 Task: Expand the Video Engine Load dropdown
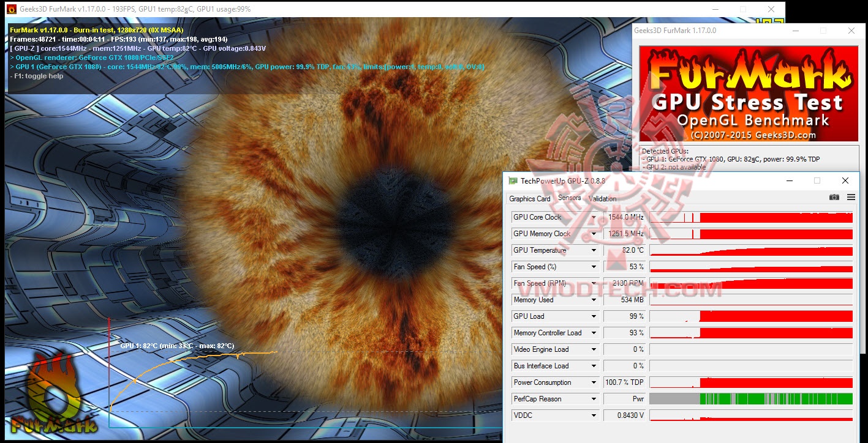point(594,349)
